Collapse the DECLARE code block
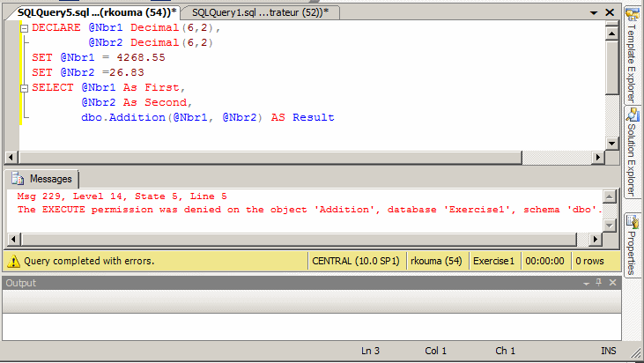This screenshot has width=644, height=363. coord(25,28)
